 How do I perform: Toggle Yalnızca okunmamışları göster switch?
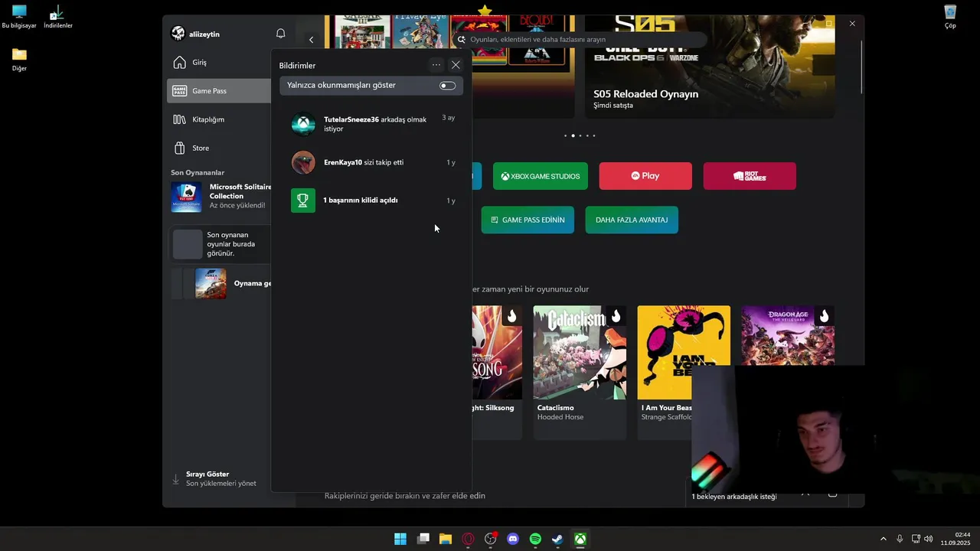click(448, 86)
